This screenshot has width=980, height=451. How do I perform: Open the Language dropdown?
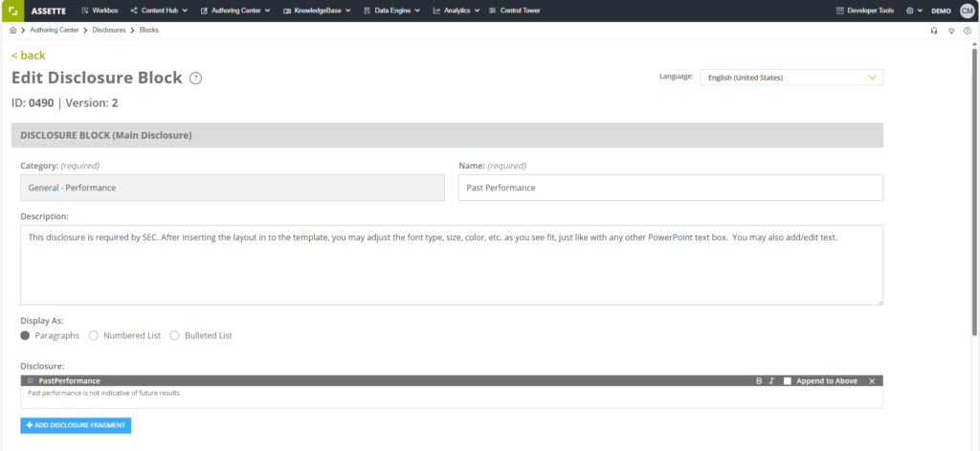[791, 78]
